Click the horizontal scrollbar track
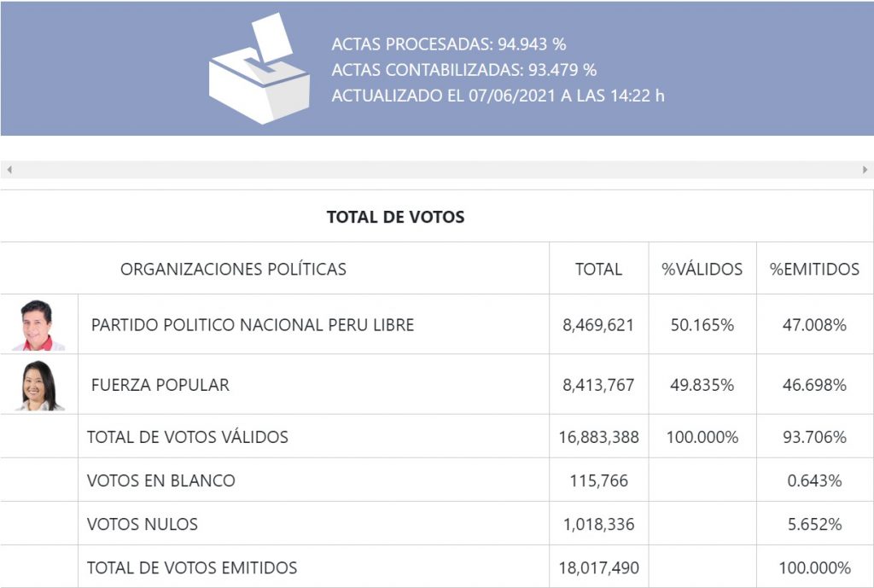The image size is (874, 588). tap(437, 170)
